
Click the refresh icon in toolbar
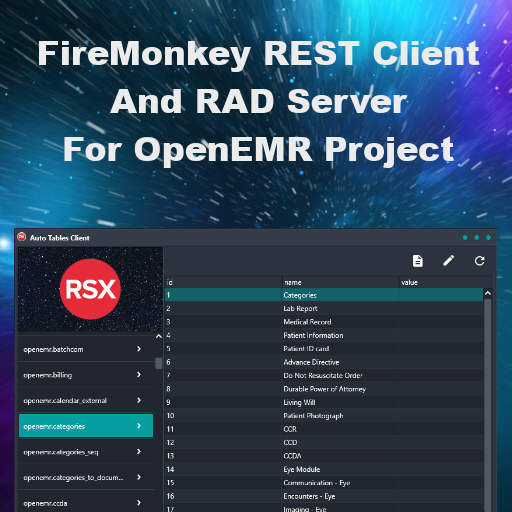(480, 261)
